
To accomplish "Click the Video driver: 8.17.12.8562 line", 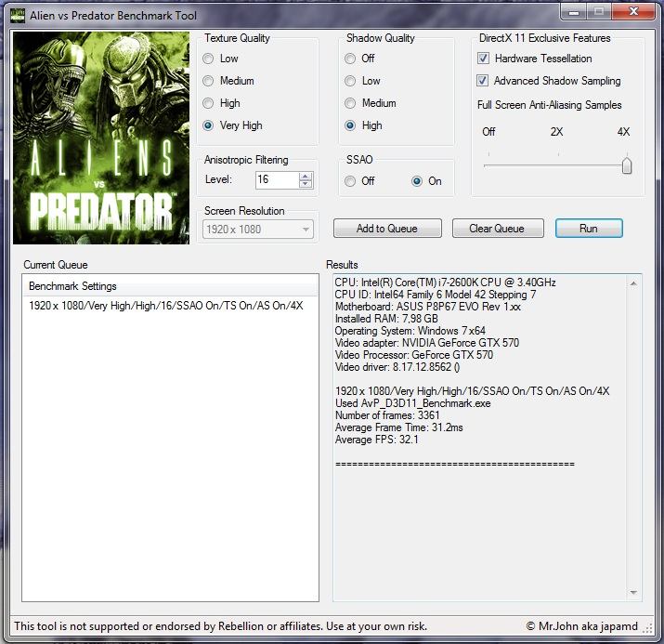I will click(x=397, y=367).
